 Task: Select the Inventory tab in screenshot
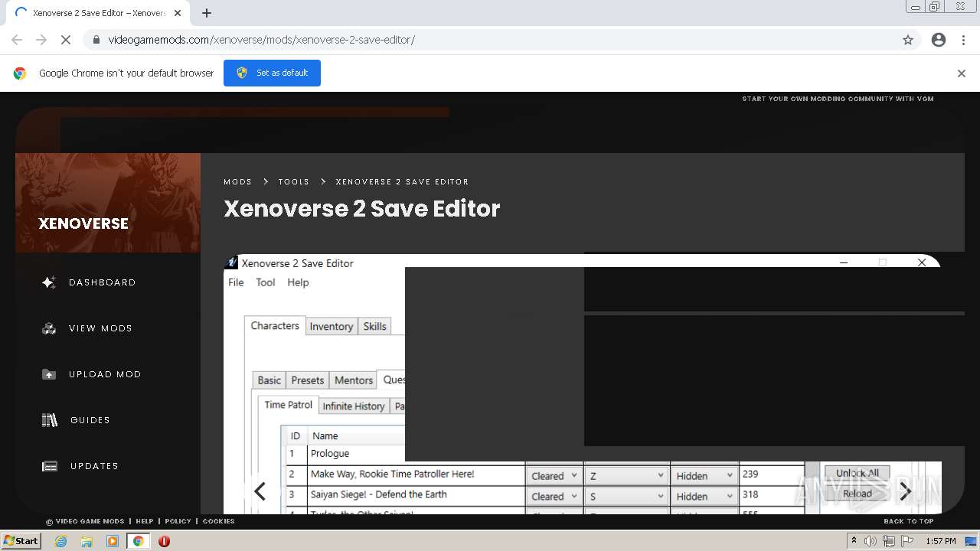(x=332, y=327)
